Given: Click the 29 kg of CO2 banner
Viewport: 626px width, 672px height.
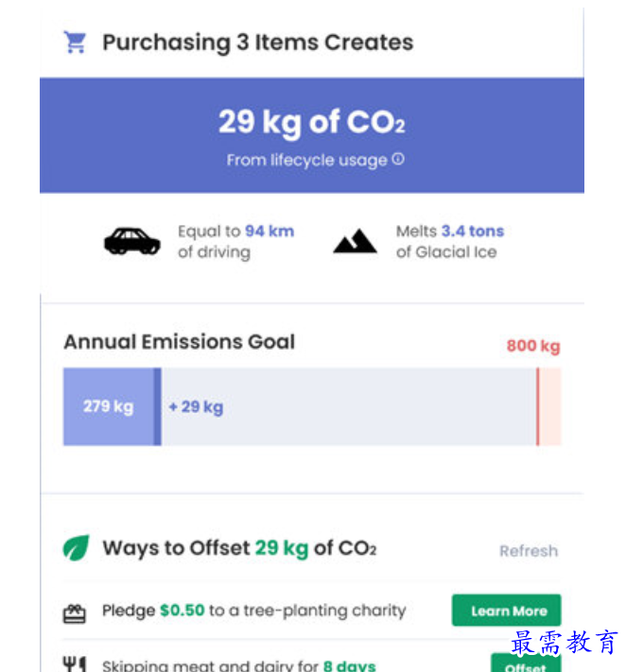Looking at the screenshot, I should pos(312,135).
